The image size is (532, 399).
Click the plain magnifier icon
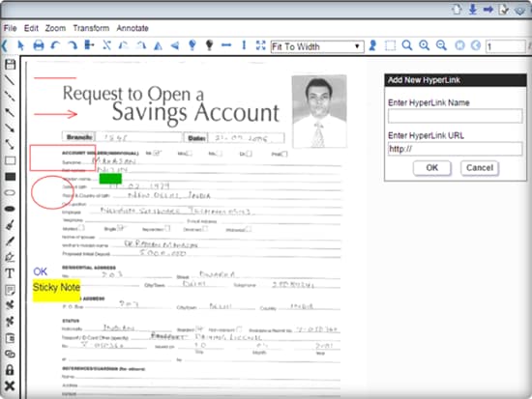(x=407, y=45)
